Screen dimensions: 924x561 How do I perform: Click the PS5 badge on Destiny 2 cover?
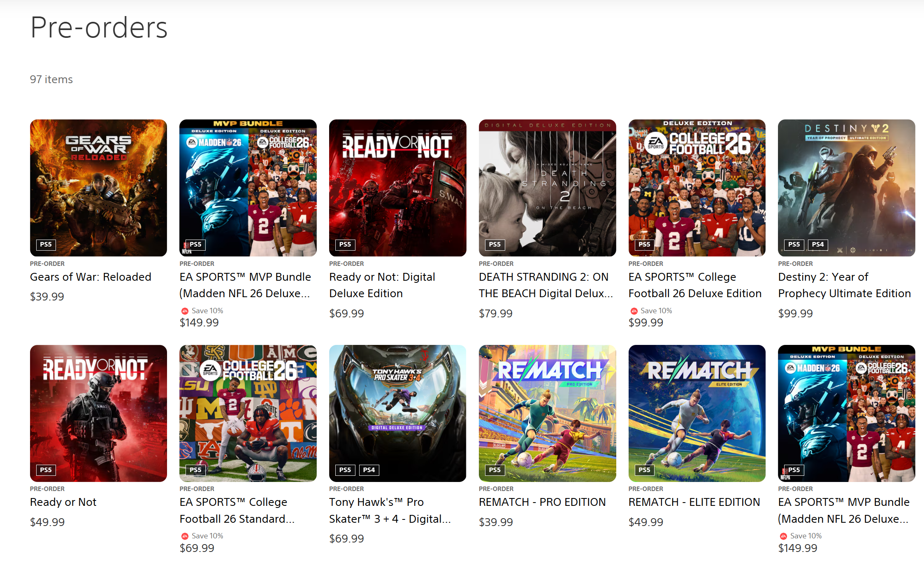tap(794, 244)
